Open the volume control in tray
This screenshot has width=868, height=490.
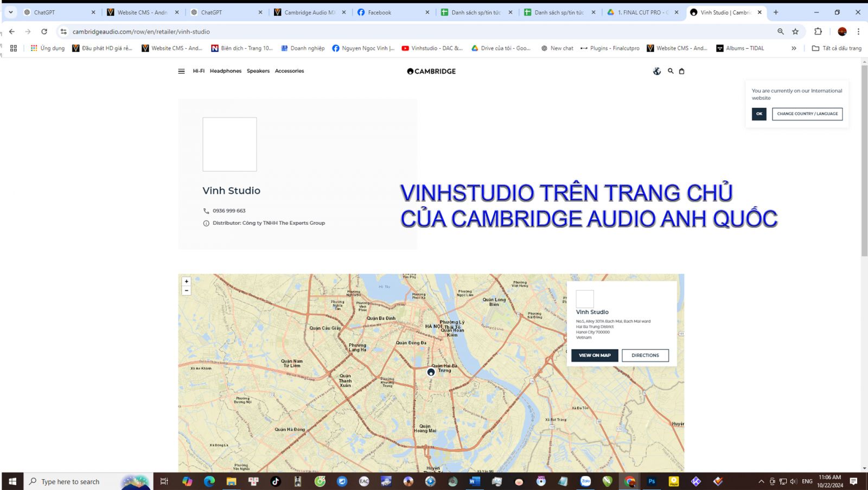pos(794,481)
